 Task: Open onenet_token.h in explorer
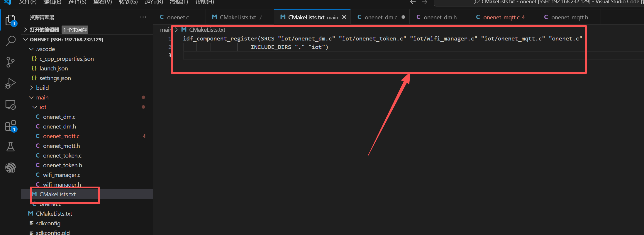(x=87, y=165)
